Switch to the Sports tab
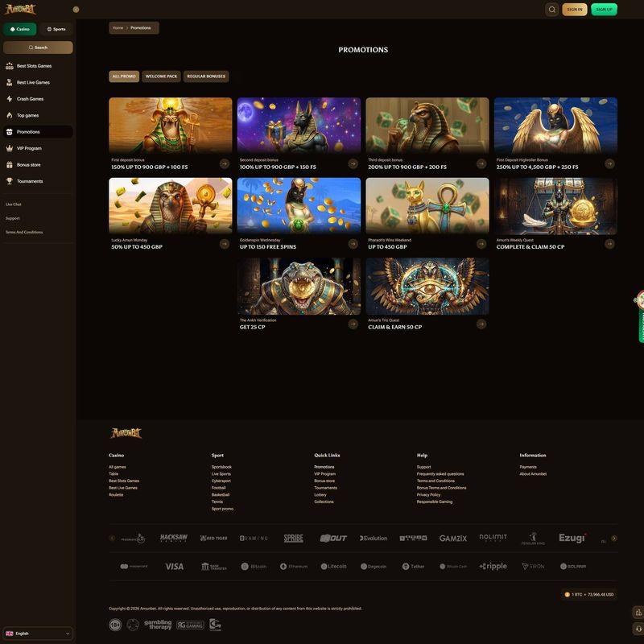Screen dimensions: 644x644 pos(56,29)
